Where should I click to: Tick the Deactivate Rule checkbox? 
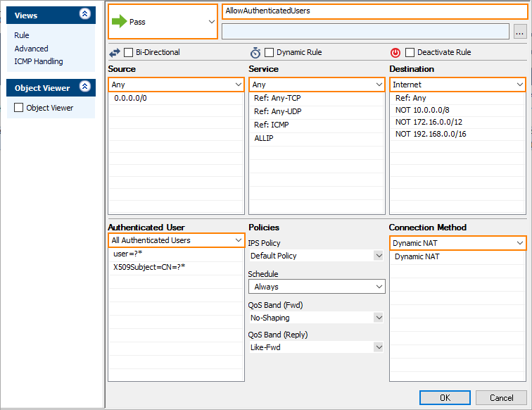coord(410,52)
